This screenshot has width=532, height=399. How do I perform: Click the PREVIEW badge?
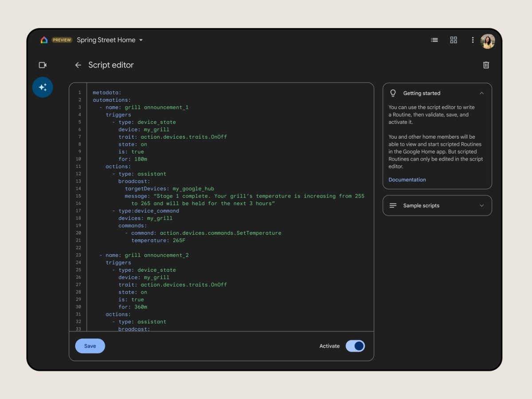62,40
